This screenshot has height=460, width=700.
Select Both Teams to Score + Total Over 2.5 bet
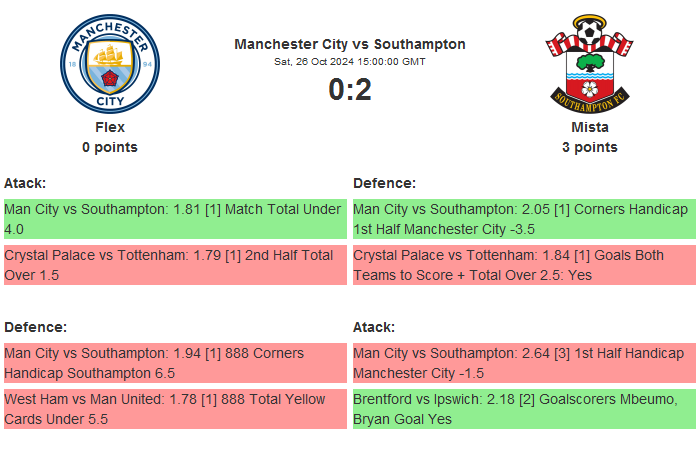click(x=524, y=265)
